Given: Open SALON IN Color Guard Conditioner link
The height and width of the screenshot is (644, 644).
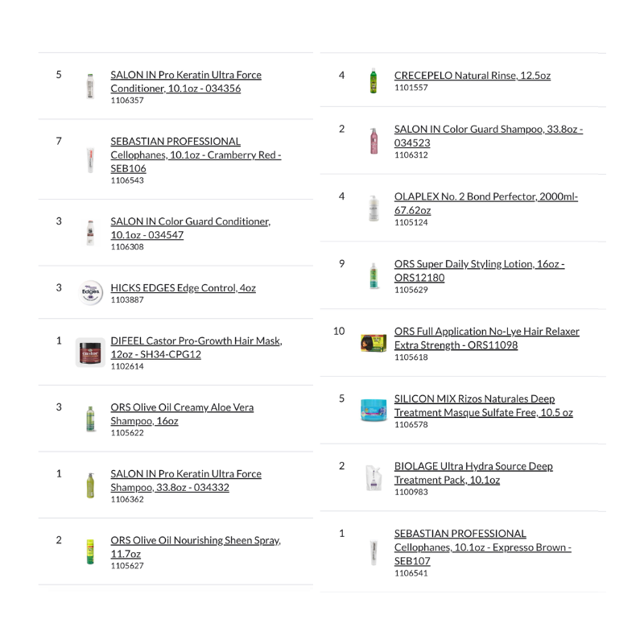Looking at the screenshot, I should (x=190, y=228).
